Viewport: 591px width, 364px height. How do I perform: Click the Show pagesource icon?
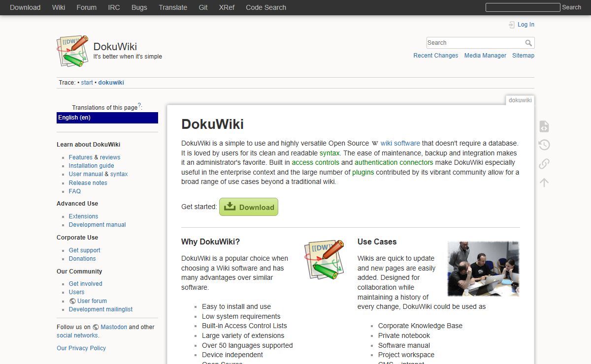pyautogui.click(x=544, y=126)
